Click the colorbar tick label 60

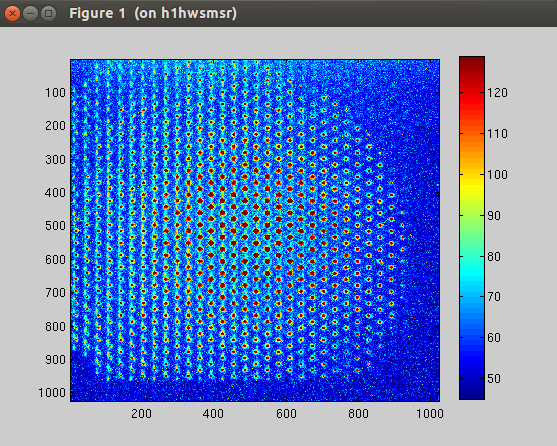pyautogui.click(x=494, y=338)
